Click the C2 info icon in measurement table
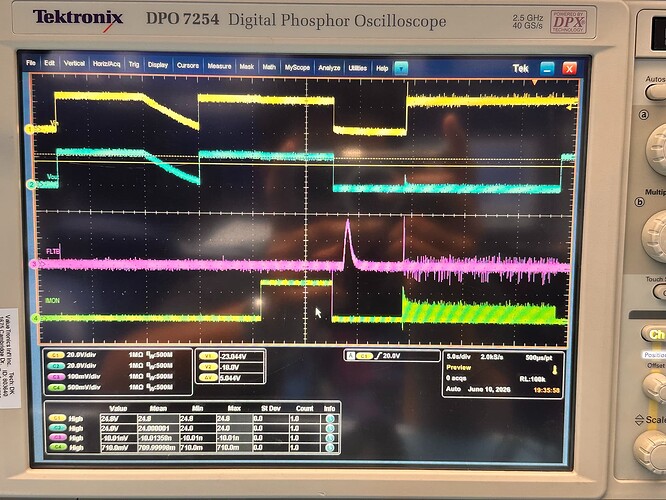The image size is (666, 500). pyautogui.click(x=330, y=428)
